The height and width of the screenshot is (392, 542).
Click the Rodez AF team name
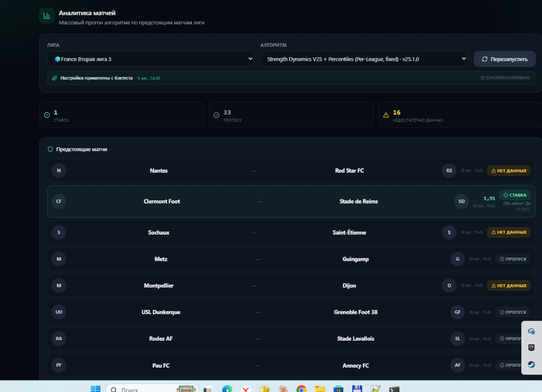click(161, 339)
